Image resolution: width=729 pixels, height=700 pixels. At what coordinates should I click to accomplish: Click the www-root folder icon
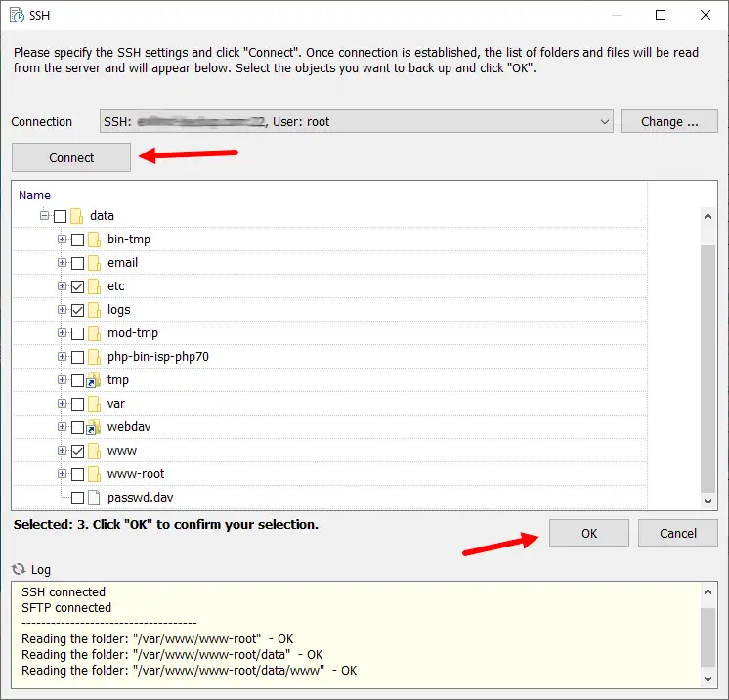(x=95, y=474)
